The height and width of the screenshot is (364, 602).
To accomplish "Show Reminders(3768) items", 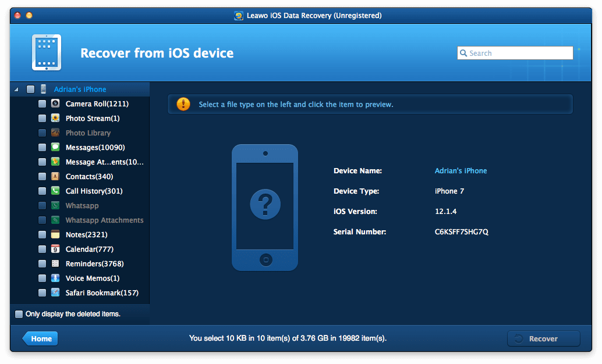I will pyautogui.click(x=94, y=263).
